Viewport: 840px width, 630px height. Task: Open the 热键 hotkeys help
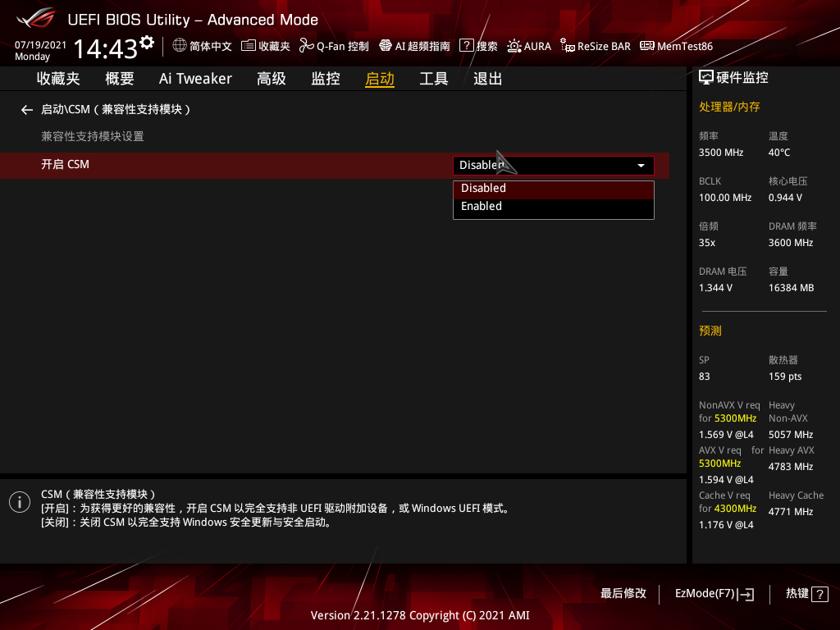[807, 594]
